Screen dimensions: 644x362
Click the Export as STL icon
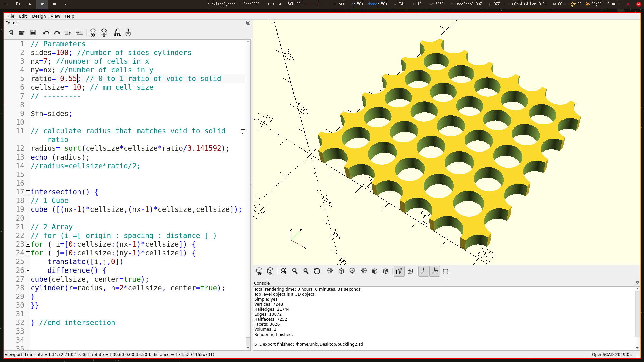coord(117,33)
